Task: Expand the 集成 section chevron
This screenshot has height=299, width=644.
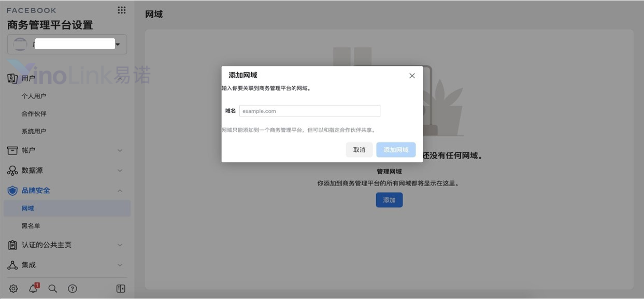Action: 120,265
